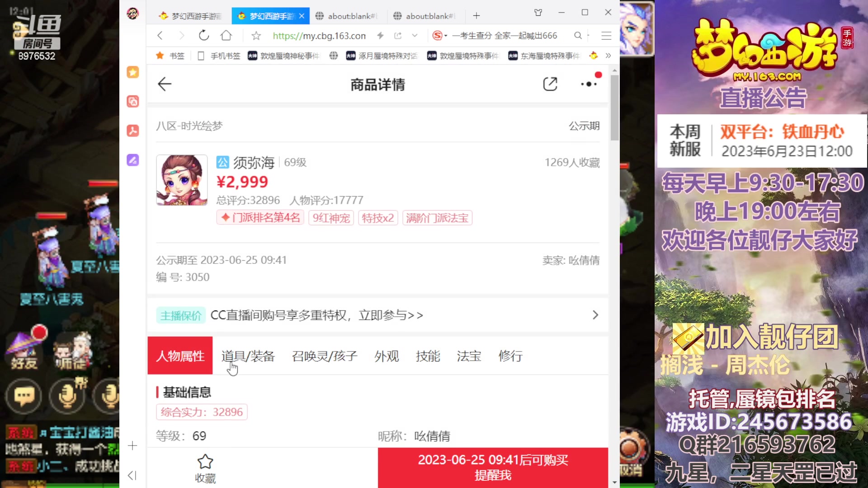Open the 手机书签 bookmark
Screen dimensions: 868x488
click(x=219, y=56)
